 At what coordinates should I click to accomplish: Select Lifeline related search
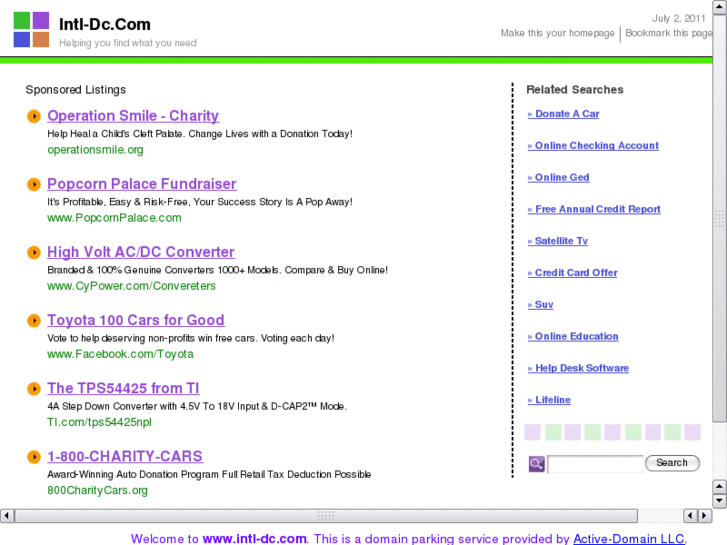pyautogui.click(x=549, y=400)
